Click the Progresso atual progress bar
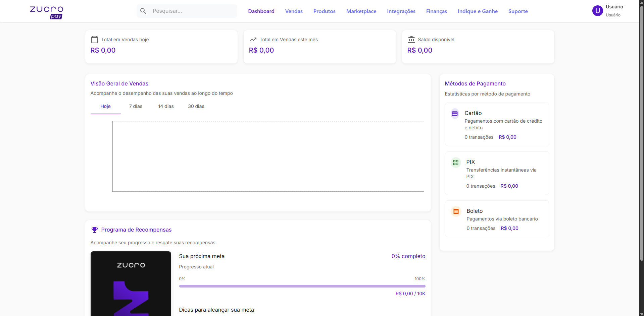Viewport: 644px width, 316px height. pos(302,286)
